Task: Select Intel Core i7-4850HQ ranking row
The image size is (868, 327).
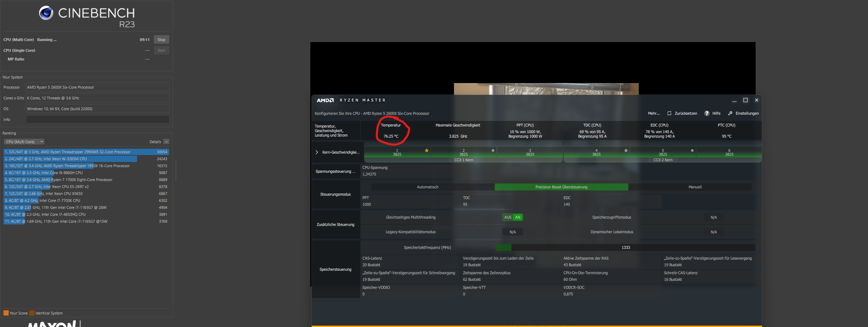Action: [86, 214]
